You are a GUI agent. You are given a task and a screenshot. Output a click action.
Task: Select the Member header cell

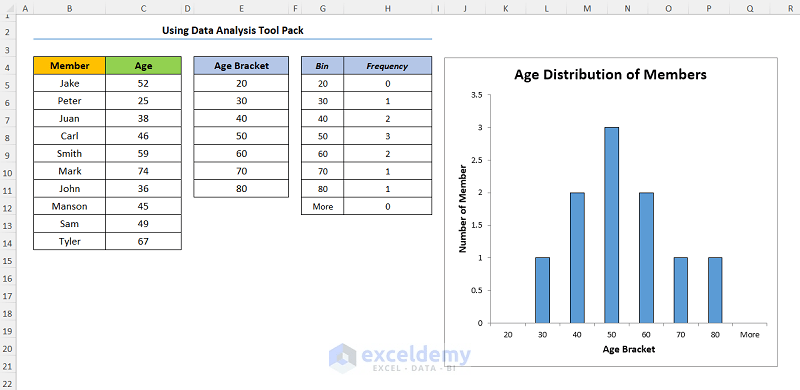69,66
